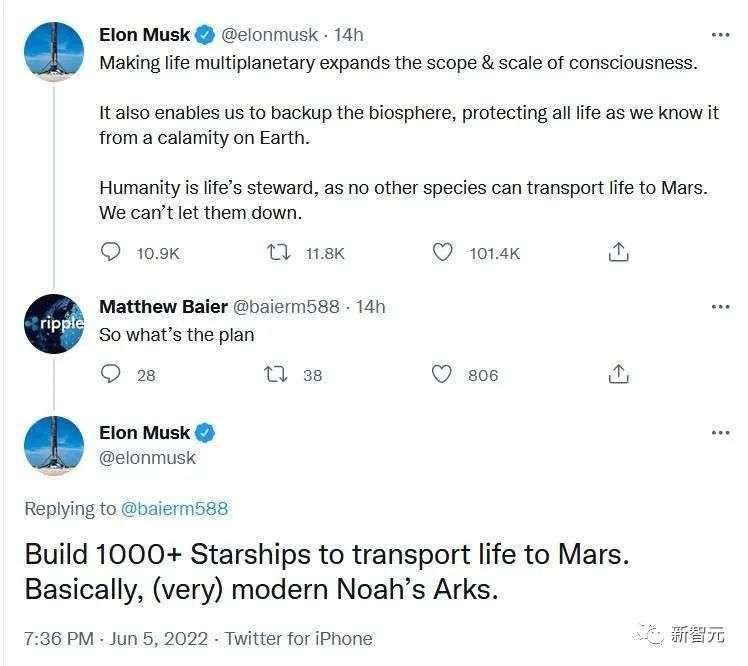Click the @elonmusk handle under the third avatar
The image size is (748, 666).
point(148,458)
